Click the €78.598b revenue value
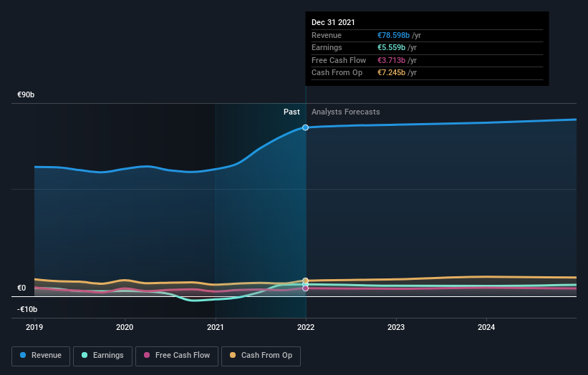This screenshot has width=588, height=375. pyautogui.click(x=393, y=35)
